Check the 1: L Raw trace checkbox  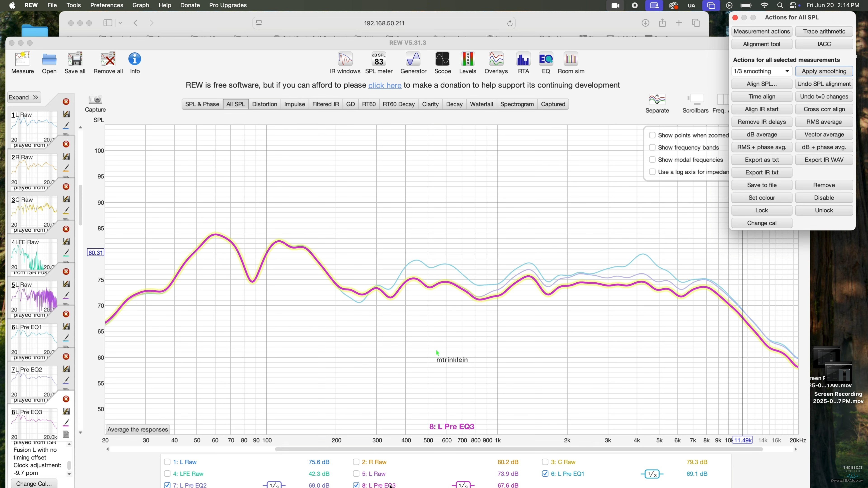pyautogui.click(x=167, y=462)
